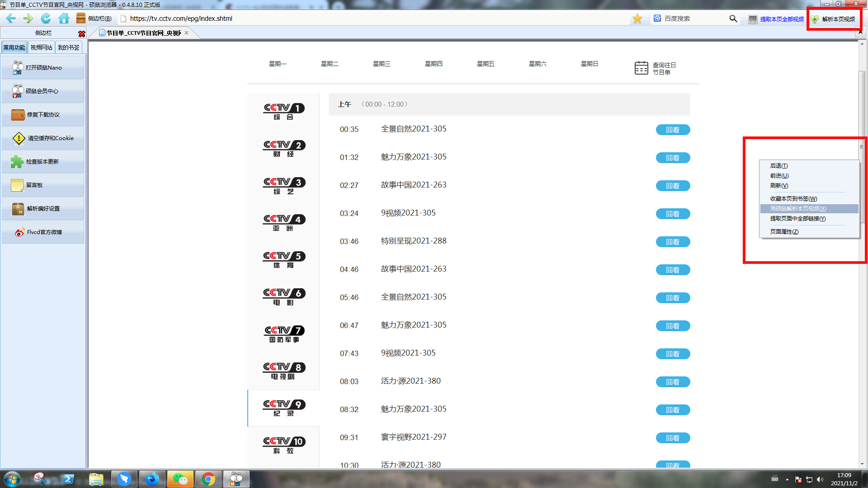
Task: Click the volume icon in system tray
Action: (820, 479)
